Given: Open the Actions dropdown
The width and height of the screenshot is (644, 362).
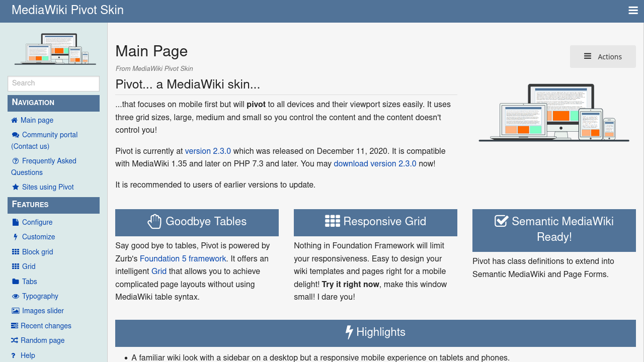Looking at the screenshot, I should tap(603, 56).
